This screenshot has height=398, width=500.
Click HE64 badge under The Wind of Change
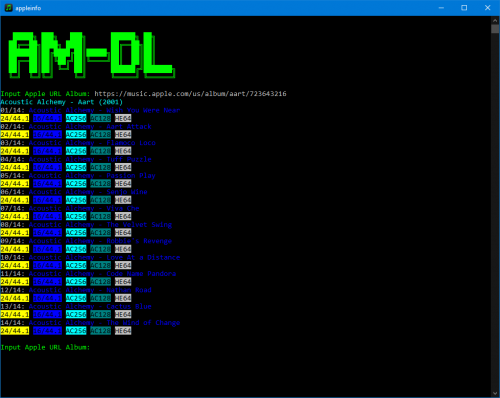123,331
